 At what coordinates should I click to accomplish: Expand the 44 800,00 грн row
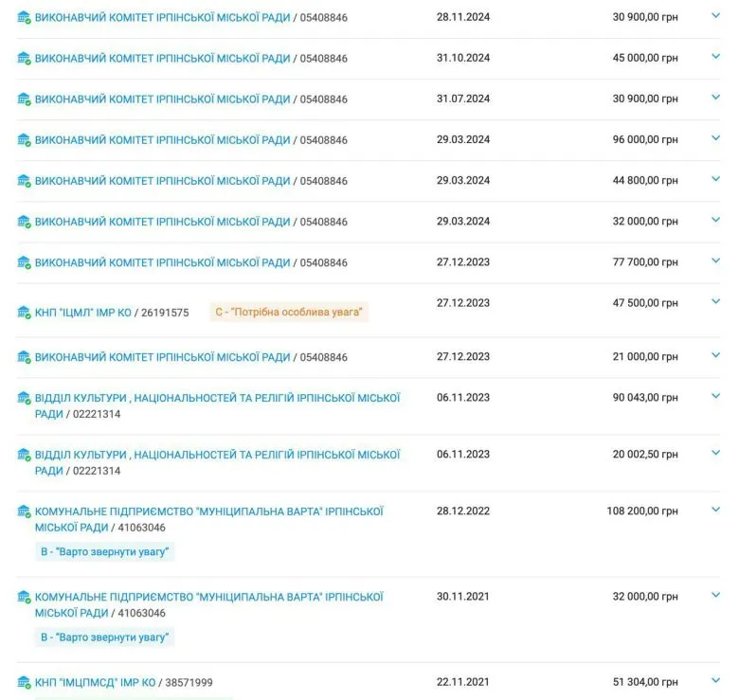[x=716, y=179]
